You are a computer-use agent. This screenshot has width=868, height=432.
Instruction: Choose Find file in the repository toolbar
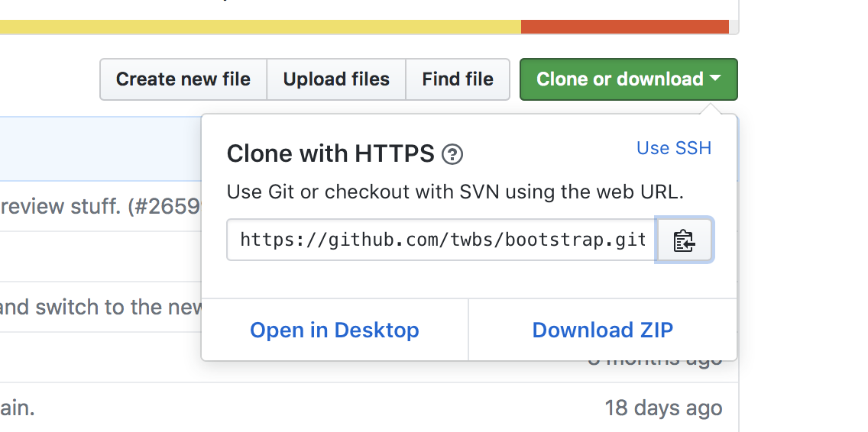pos(458,79)
